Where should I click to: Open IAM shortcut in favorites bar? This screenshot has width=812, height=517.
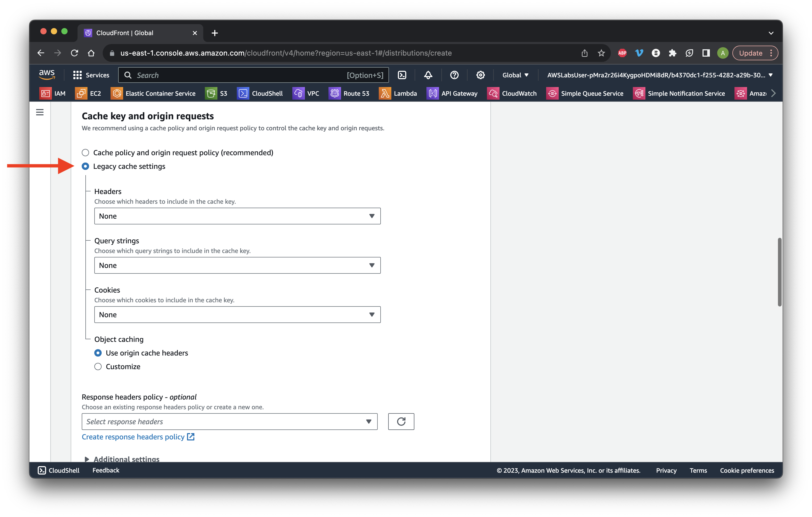[x=53, y=94]
